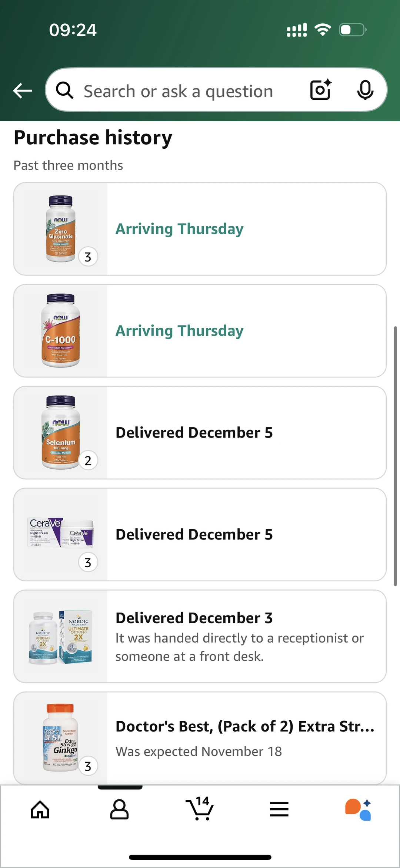Open Zinc Glycinate order arriving Thursday
The width and height of the screenshot is (400, 868).
tap(200, 229)
